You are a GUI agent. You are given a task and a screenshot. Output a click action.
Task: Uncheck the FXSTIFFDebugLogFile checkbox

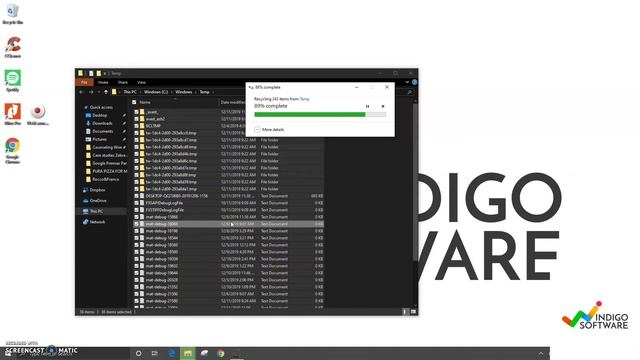click(136, 210)
